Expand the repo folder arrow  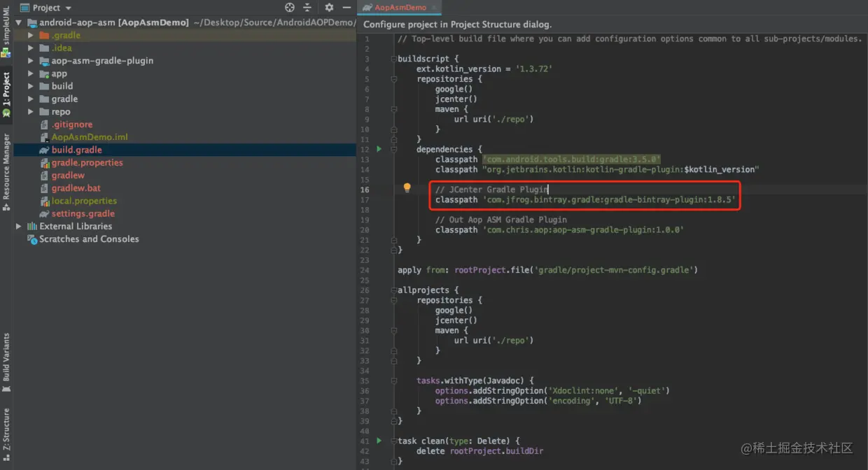click(31, 111)
